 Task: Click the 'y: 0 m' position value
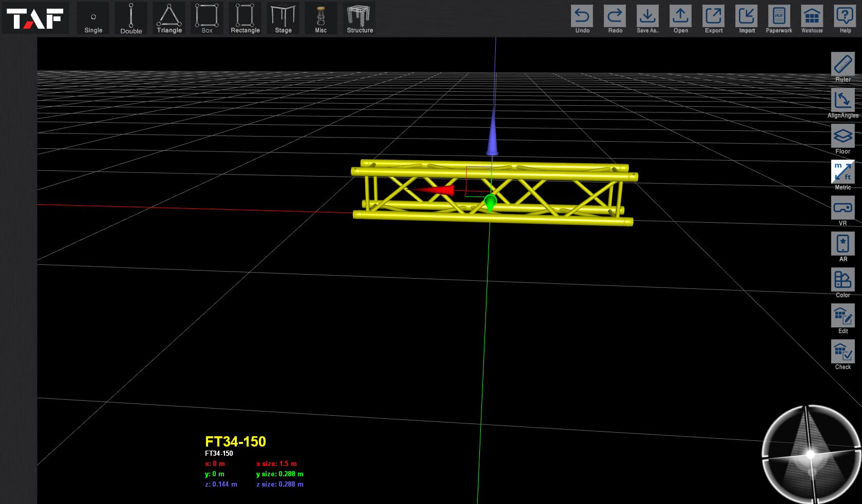pos(215,474)
